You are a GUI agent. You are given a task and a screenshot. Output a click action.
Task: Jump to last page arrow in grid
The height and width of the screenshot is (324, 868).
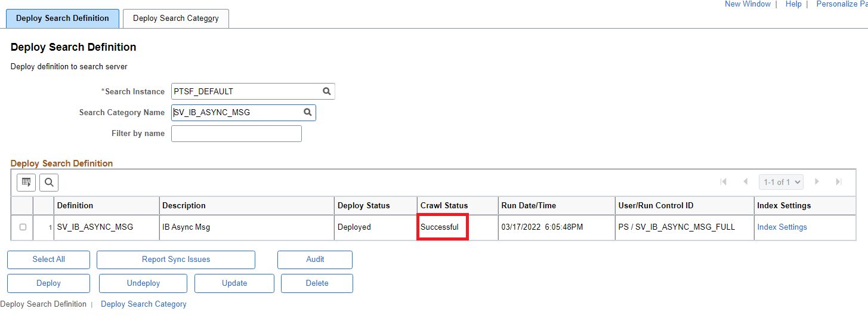click(x=839, y=182)
